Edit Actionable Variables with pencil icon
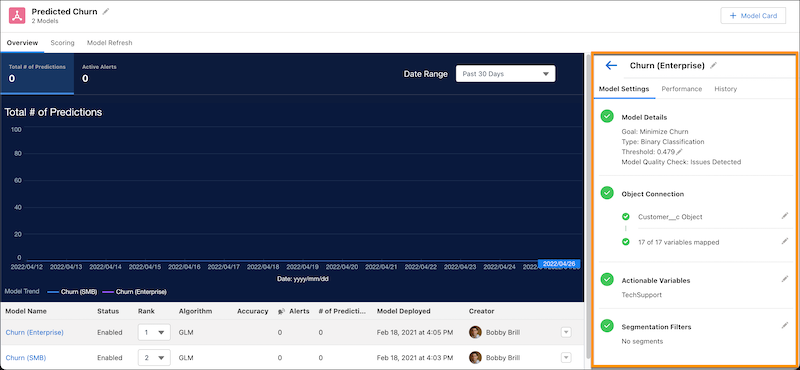Screen dimensions: 800x370 pos(785,279)
